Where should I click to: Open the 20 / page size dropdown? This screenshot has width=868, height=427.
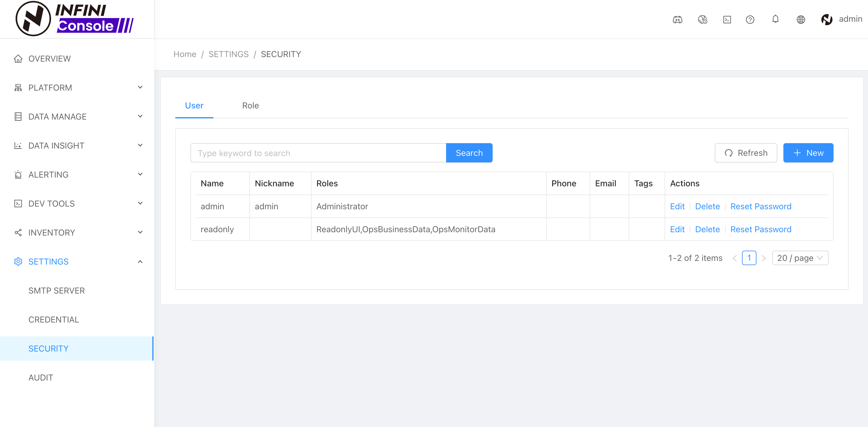[800, 258]
